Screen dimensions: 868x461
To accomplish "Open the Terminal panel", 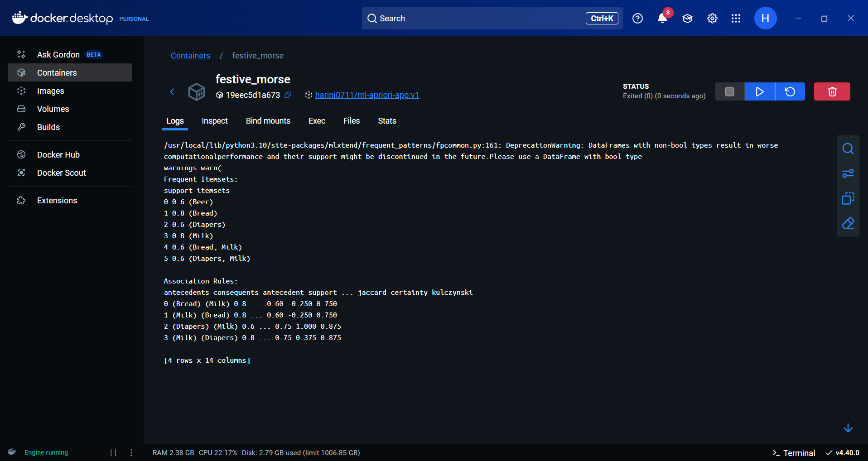I will (x=794, y=453).
